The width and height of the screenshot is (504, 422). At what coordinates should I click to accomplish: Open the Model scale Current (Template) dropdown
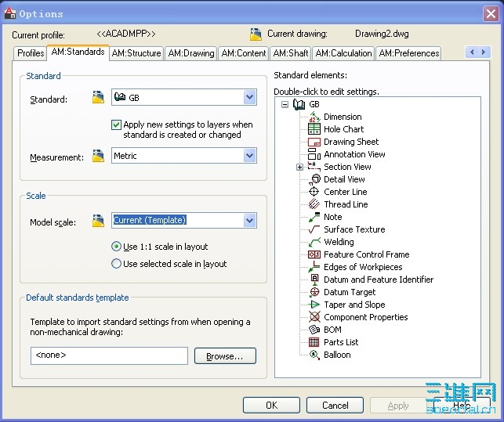tap(250, 221)
